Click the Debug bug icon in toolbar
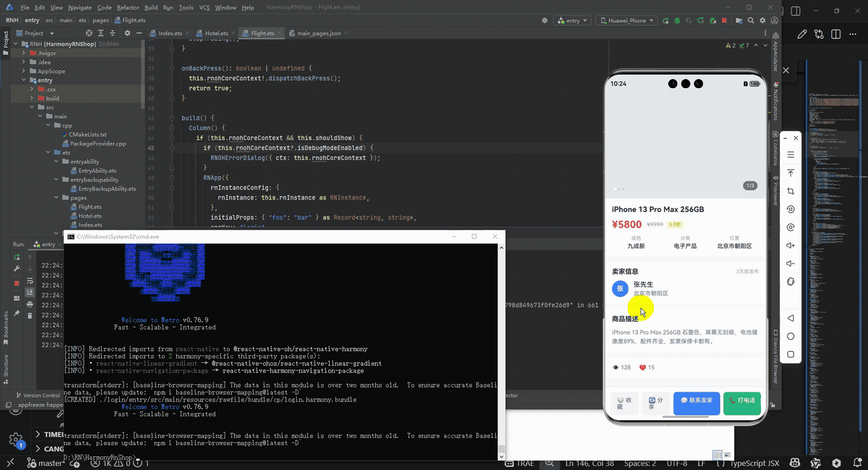Image resolution: width=868 pixels, height=470 pixels. [677, 20]
